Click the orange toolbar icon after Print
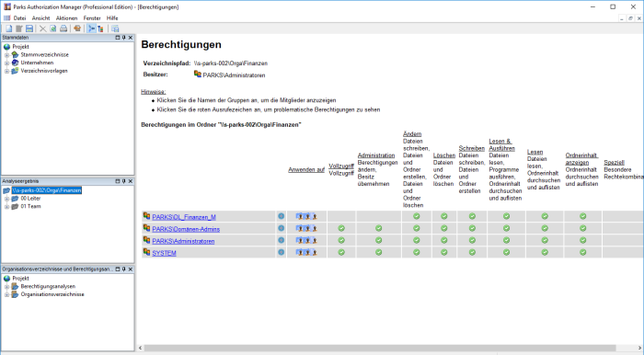The width and height of the screenshot is (644, 355). click(x=76, y=29)
